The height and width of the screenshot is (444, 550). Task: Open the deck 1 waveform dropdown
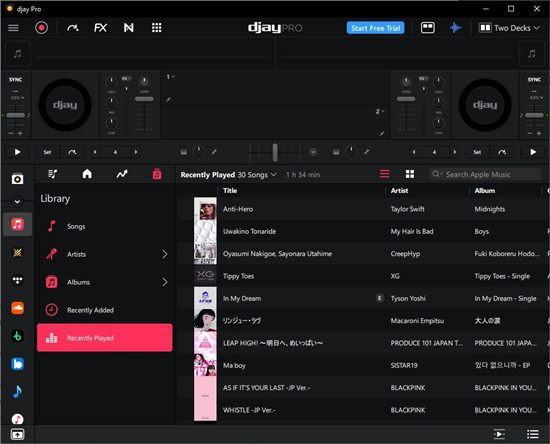click(170, 76)
